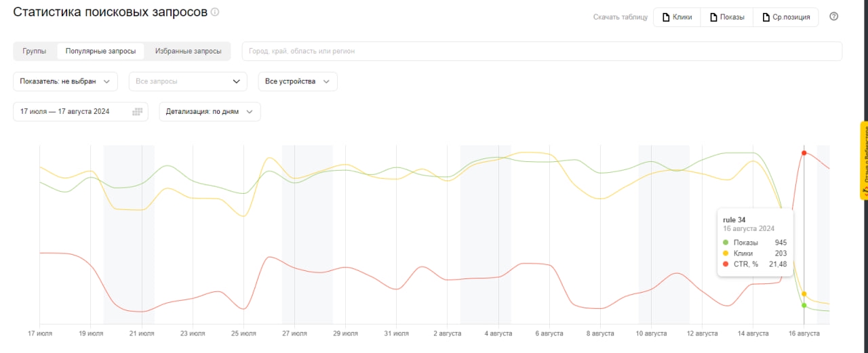Screen dimensions: 868x353
Task: Click the info icon beside the page title
Action: [x=215, y=12]
